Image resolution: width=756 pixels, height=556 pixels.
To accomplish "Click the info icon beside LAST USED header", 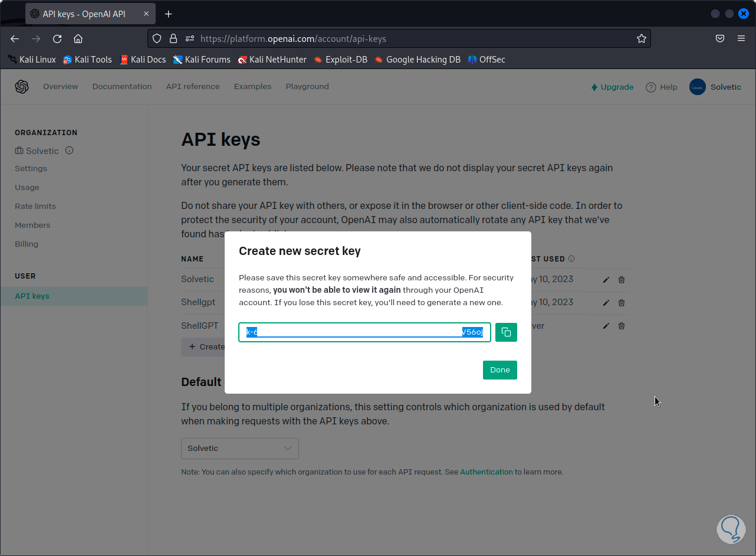I will [571, 259].
